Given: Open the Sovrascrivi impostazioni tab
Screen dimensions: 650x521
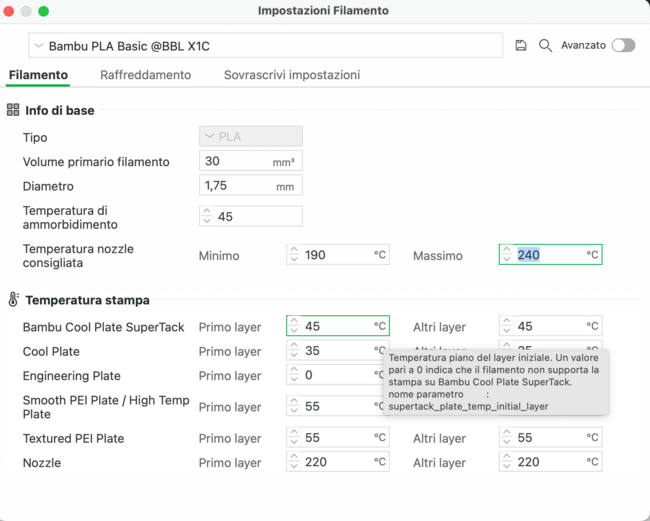Looking at the screenshot, I should click(x=291, y=75).
